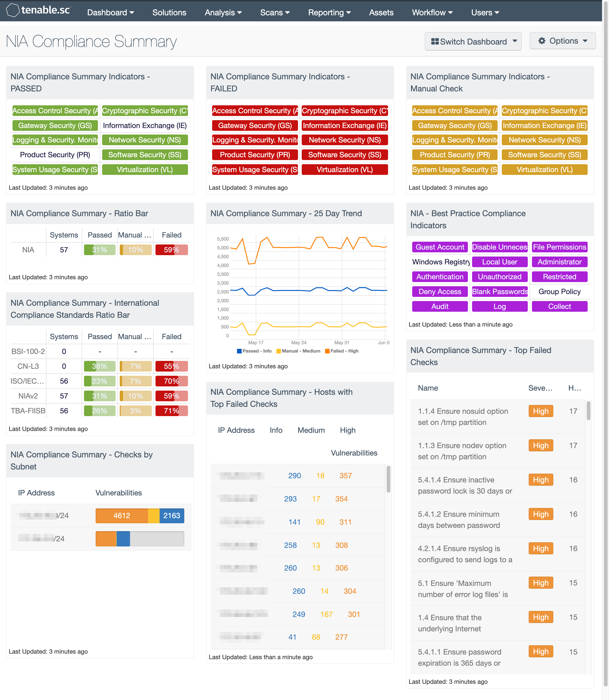Open the Analysis menu
This screenshot has width=609, height=700.
(223, 13)
